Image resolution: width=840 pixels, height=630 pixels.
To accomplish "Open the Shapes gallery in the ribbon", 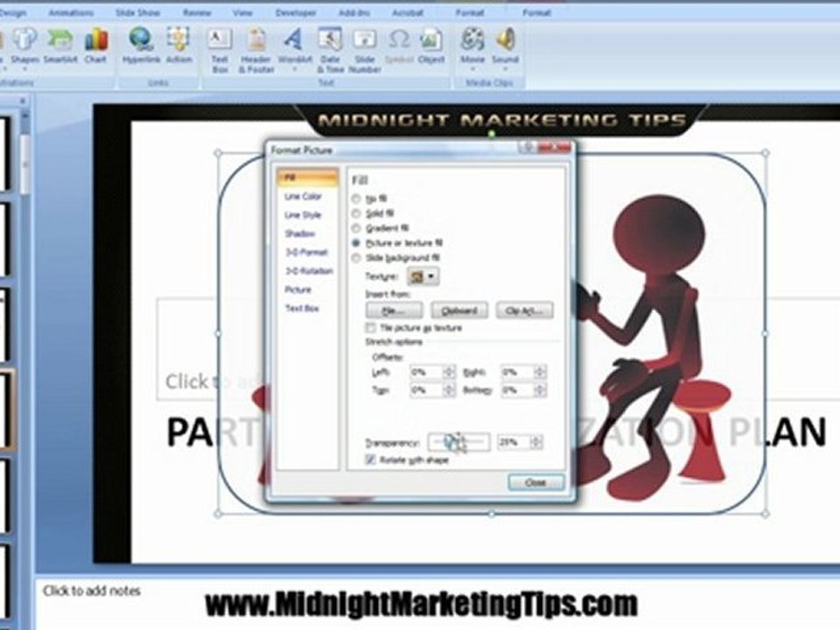I will (24, 46).
